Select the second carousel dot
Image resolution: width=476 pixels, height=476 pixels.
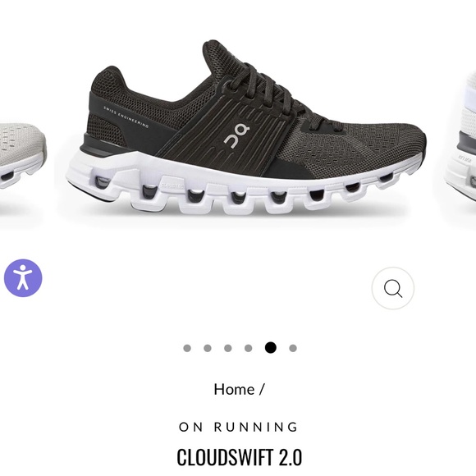208,348
